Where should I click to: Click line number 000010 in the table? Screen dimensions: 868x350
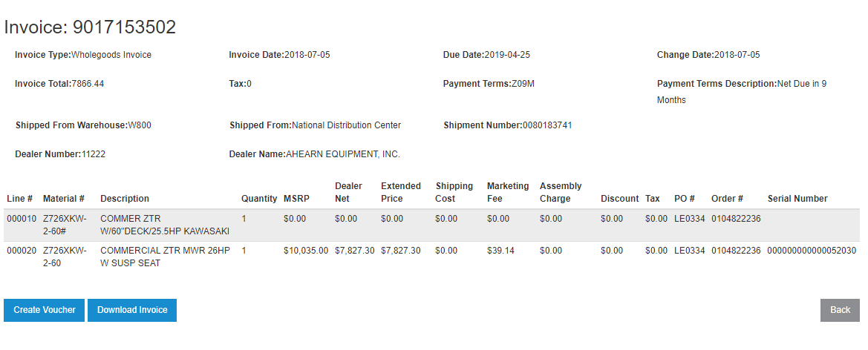coord(22,219)
